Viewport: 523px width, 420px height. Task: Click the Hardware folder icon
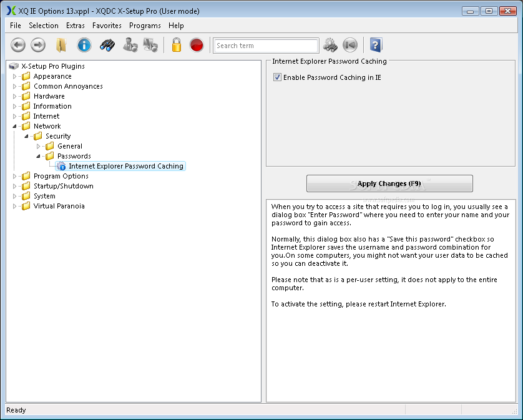[26, 96]
